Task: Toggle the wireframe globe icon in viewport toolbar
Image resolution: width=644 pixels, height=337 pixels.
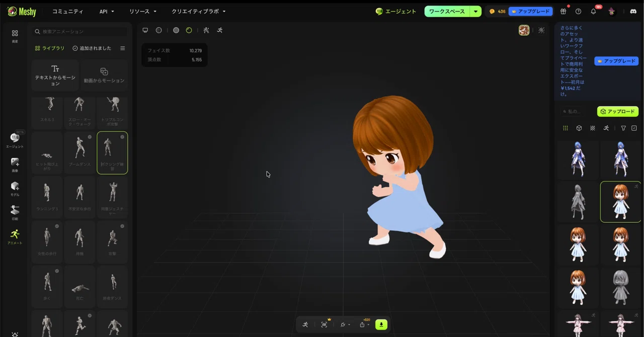Action: (159, 30)
